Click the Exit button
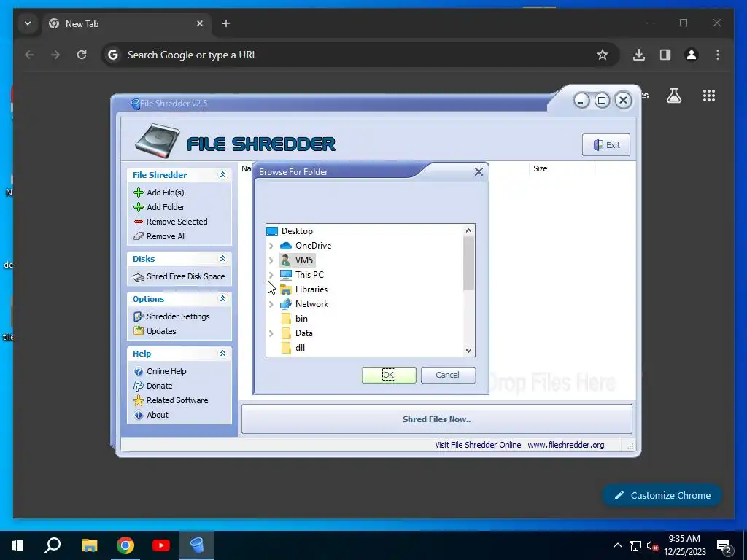This screenshot has height=560, width=747. (606, 145)
